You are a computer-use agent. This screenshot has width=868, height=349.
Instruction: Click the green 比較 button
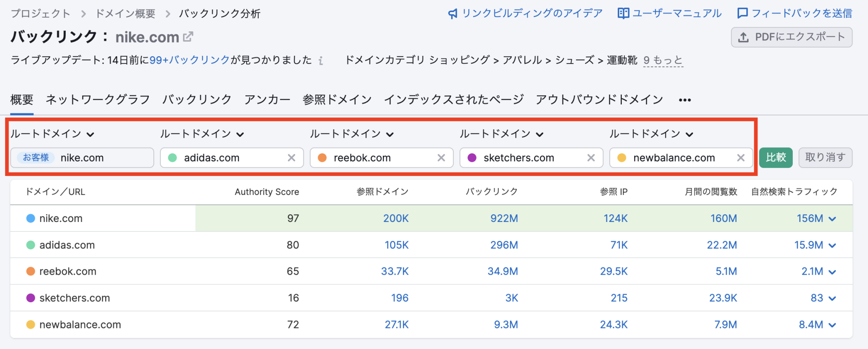click(x=776, y=158)
